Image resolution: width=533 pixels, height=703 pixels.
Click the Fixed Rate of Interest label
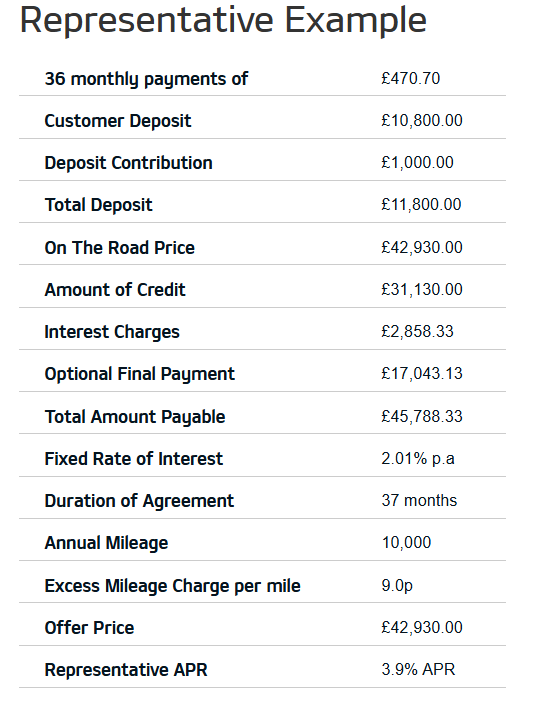134,459
